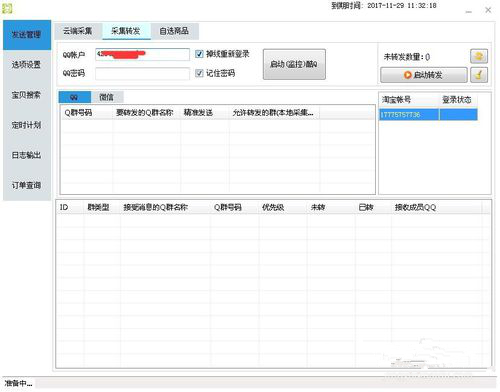Click the 接收成员QQ column header
500x392 pixels.
[436, 207]
